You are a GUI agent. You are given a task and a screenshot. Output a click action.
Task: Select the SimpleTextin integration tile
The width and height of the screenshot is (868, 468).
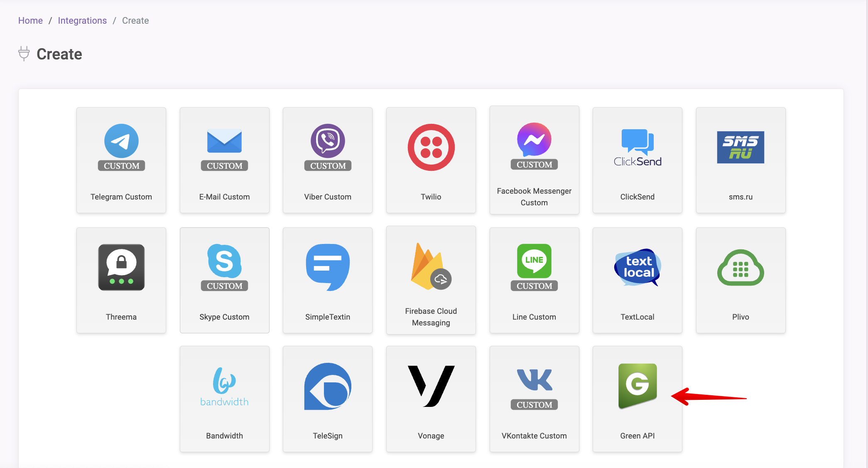[x=328, y=281]
